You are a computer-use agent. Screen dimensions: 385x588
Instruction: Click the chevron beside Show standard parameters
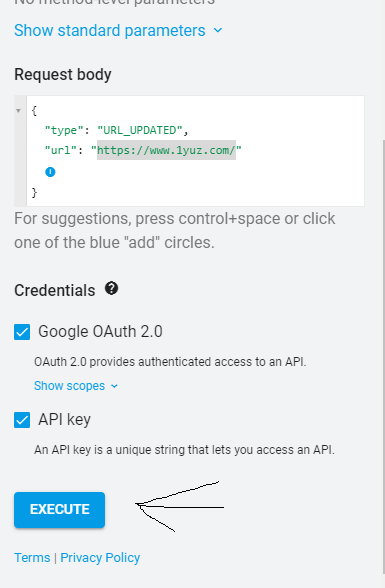(x=218, y=30)
